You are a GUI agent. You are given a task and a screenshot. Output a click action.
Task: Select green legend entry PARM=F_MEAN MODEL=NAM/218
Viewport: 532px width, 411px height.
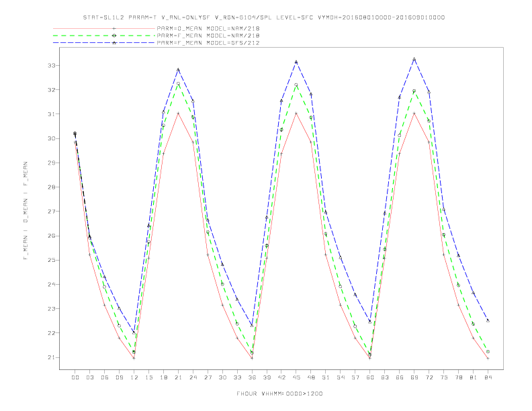point(208,36)
